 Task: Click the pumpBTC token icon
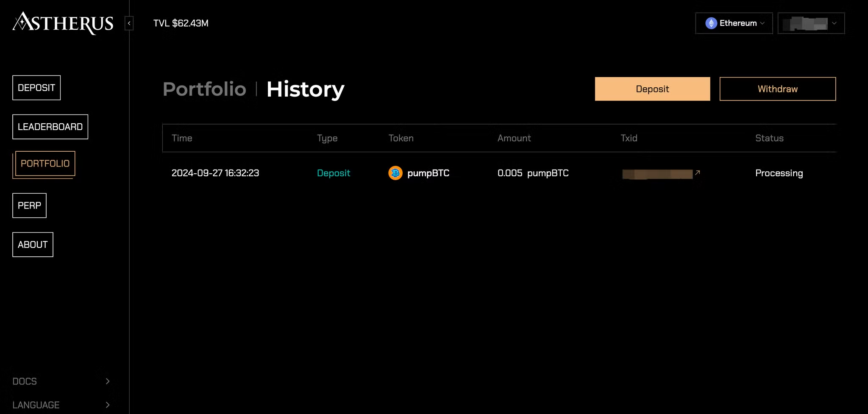tap(395, 173)
